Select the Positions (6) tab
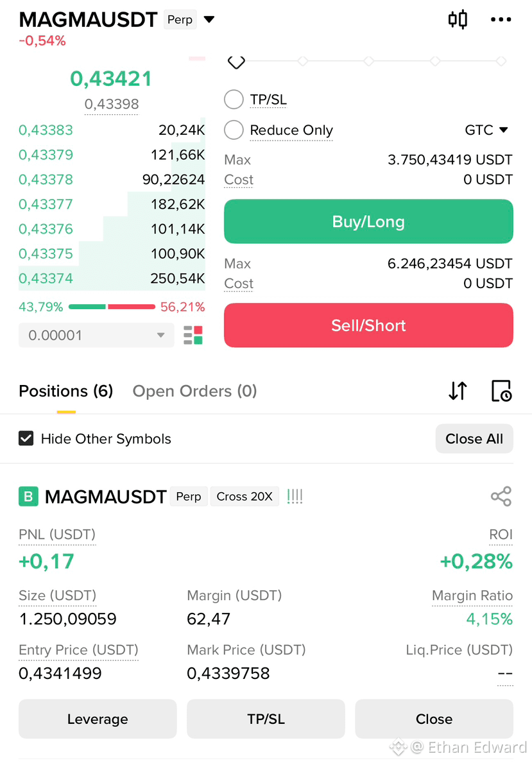Screen dimensions: 532x763 pos(65,391)
